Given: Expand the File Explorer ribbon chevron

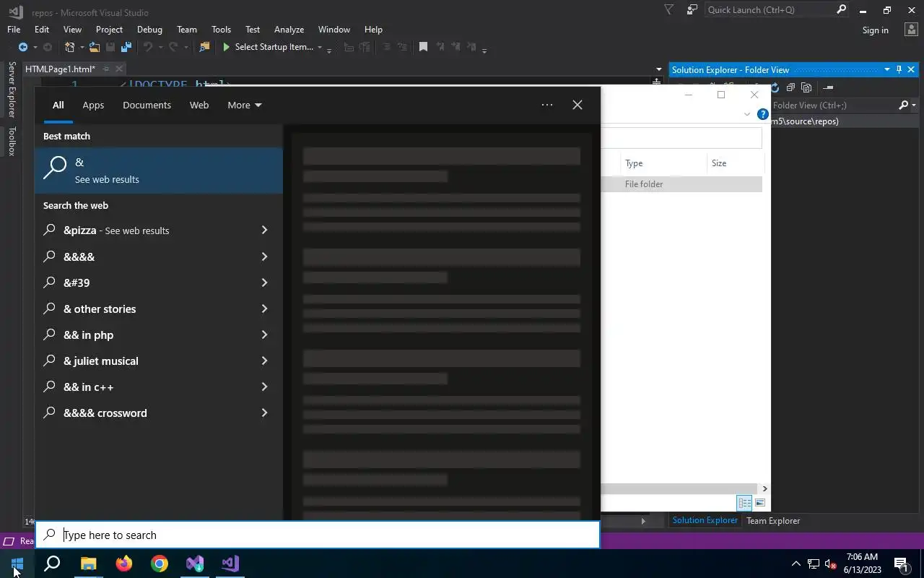Looking at the screenshot, I should [747, 114].
